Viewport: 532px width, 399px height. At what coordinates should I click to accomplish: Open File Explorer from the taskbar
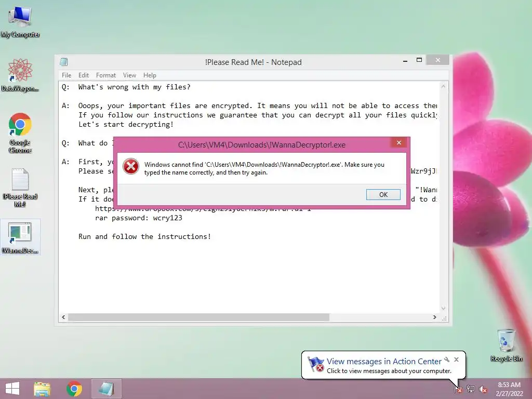tap(42, 389)
